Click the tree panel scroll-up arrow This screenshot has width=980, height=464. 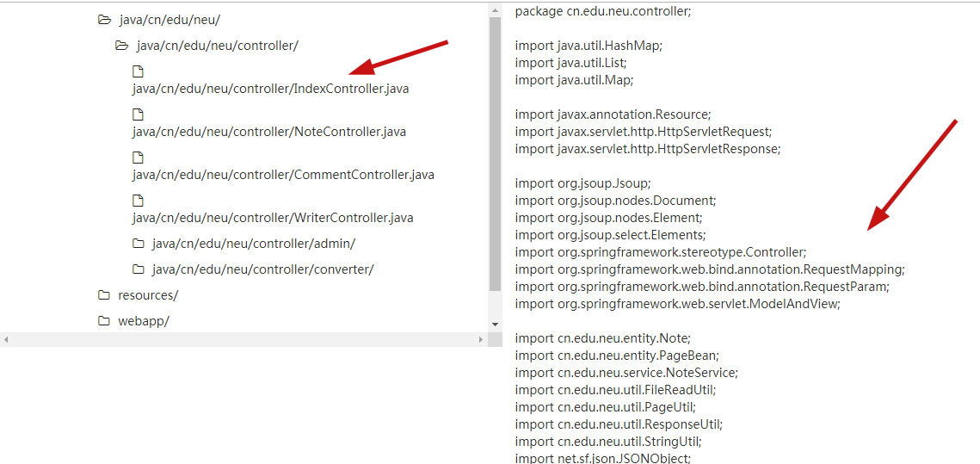tap(495, 10)
